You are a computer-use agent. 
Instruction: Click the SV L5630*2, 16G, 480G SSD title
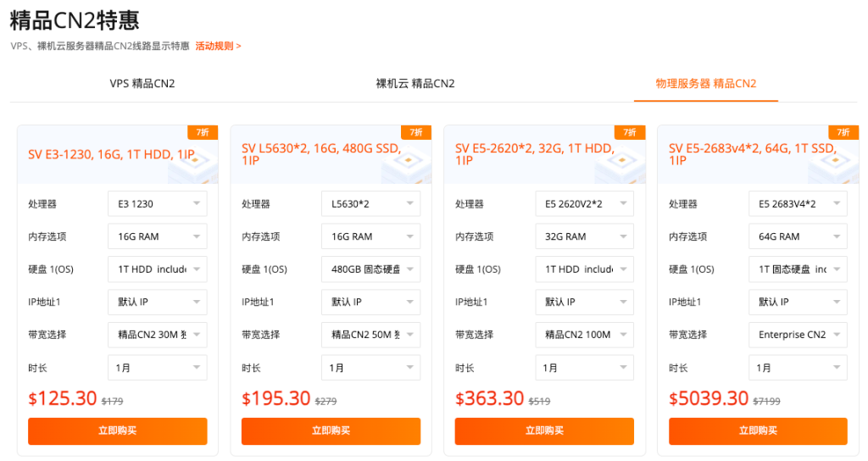pyautogui.click(x=321, y=154)
